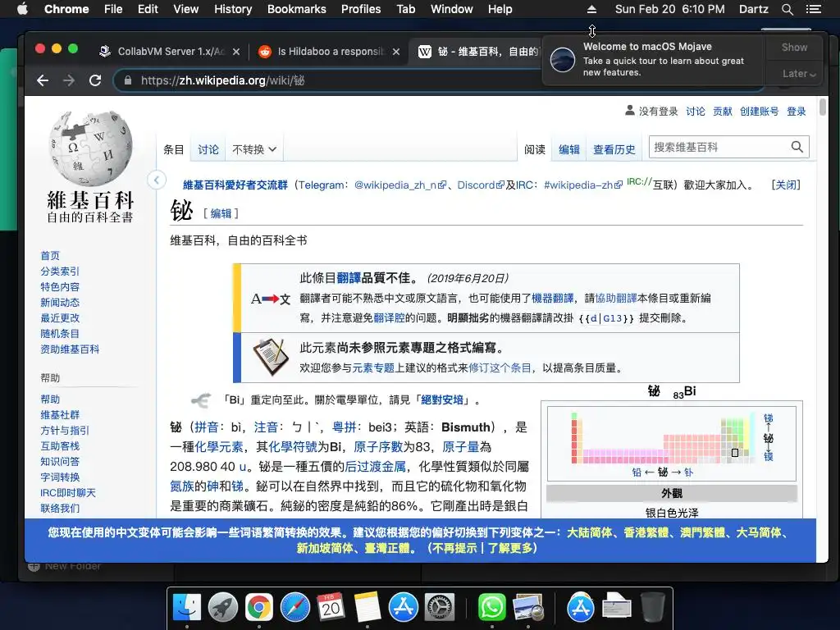The height and width of the screenshot is (630, 840).
Task: Launch Launchpad rocket icon in dock
Action: [x=223, y=608]
